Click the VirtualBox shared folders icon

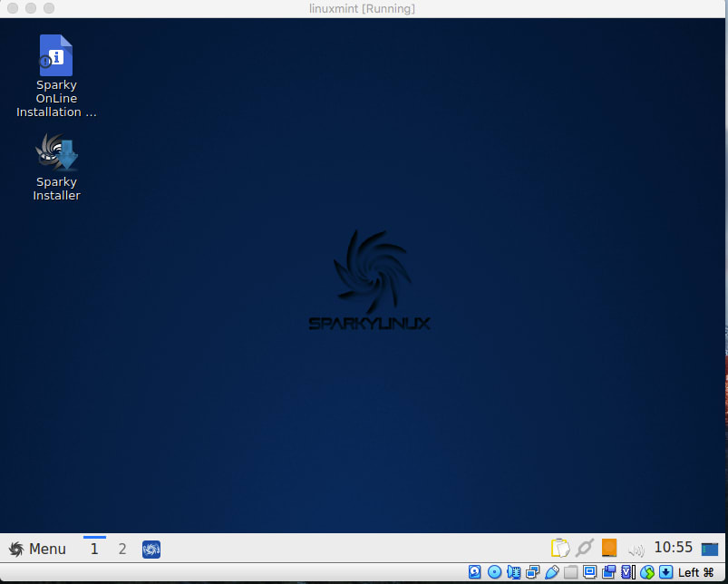tap(570, 572)
